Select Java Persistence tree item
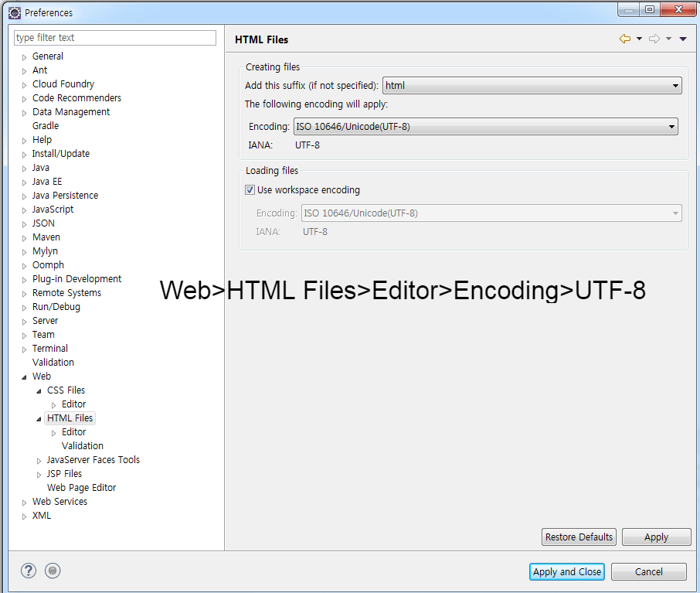700x593 pixels. pos(65,196)
